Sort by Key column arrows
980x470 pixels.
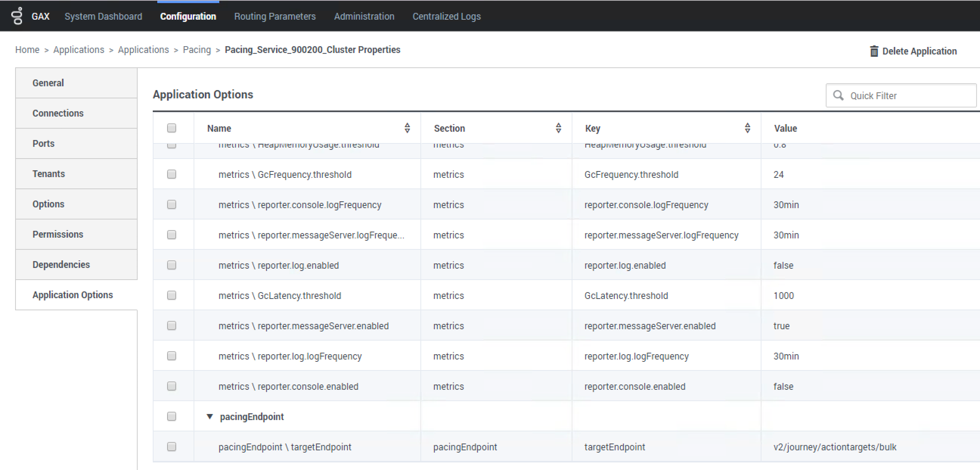tap(747, 128)
